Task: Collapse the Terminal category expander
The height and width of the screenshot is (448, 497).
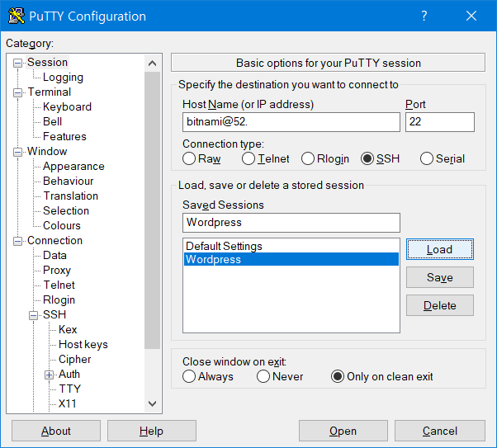Action: 18,92
